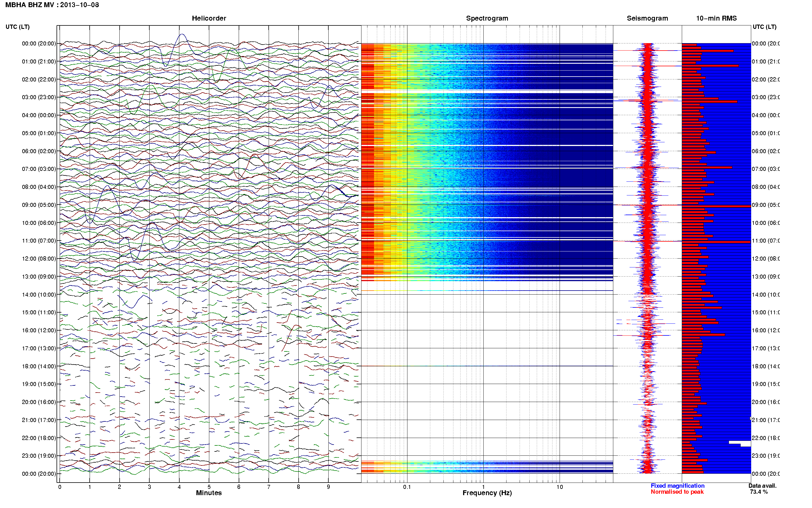
Task: Click the minute 0 helicorder tick label
Action: (x=59, y=487)
